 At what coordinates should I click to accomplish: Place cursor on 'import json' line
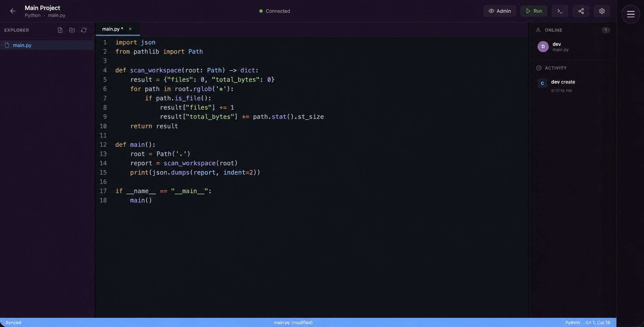(135, 42)
